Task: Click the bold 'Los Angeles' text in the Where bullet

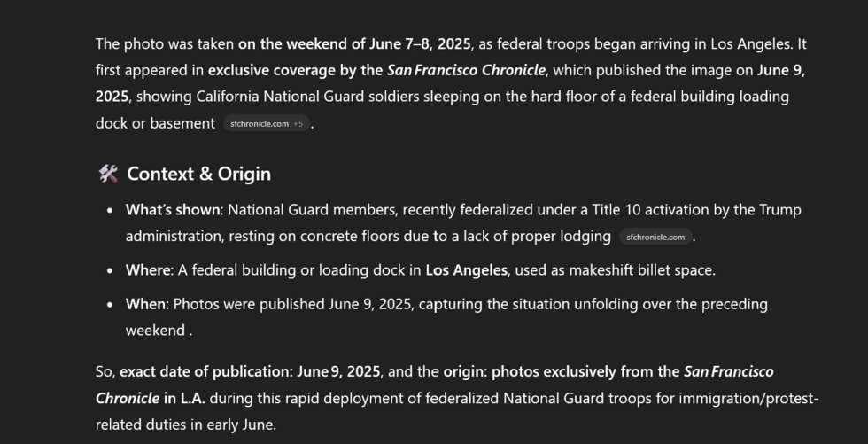Action: click(x=466, y=270)
